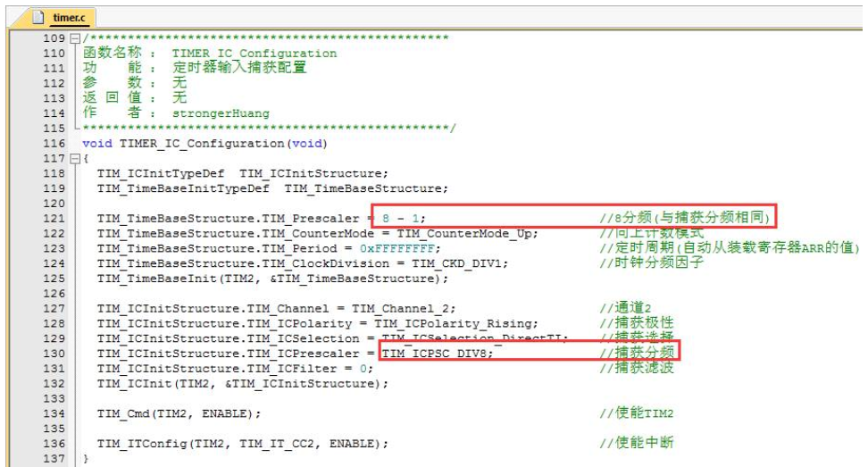Click the '0xFFFFFFFF' period value
The height and width of the screenshot is (475, 868).
coord(396,248)
